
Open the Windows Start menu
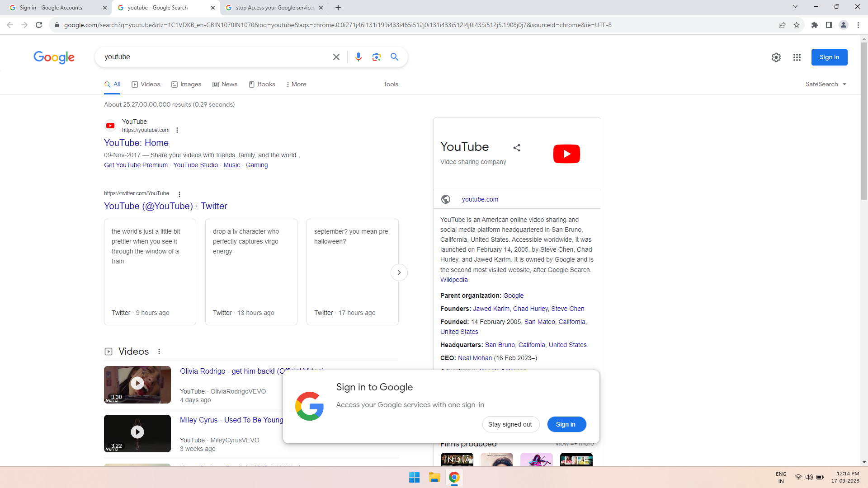pos(414,477)
